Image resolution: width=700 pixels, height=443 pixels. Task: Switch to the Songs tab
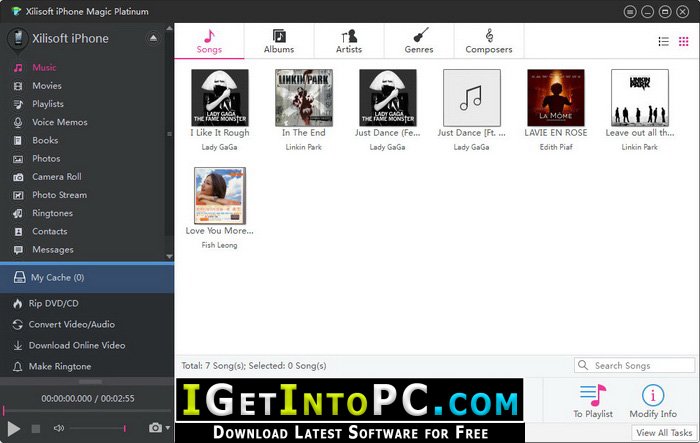coord(209,41)
